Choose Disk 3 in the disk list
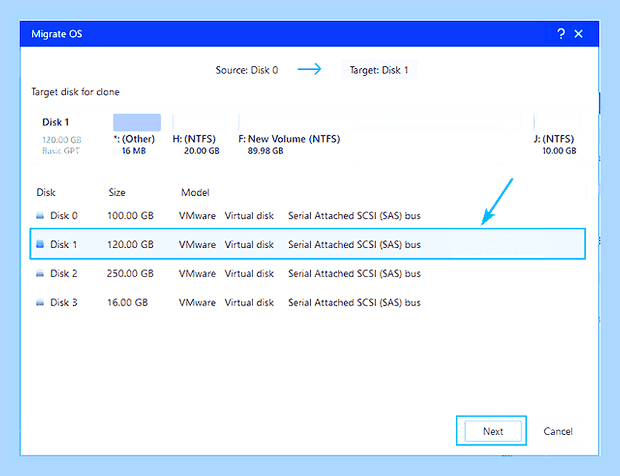Screen dimensions: 620x476 click(308, 302)
